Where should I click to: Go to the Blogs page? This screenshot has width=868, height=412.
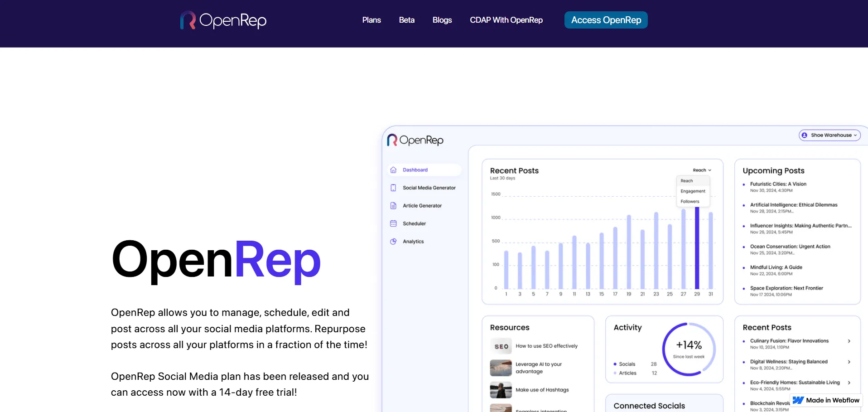pyautogui.click(x=442, y=20)
